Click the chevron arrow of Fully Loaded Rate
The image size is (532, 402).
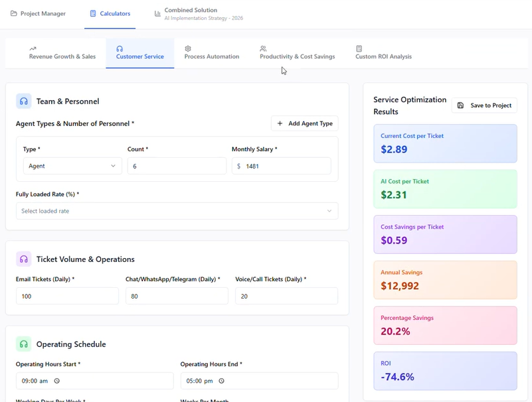pyautogui.click(x=329, y=211)
